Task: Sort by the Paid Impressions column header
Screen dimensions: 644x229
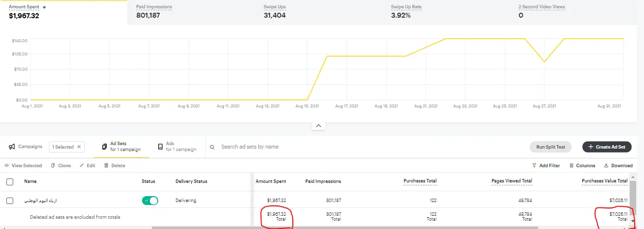Action: [323, 181]
